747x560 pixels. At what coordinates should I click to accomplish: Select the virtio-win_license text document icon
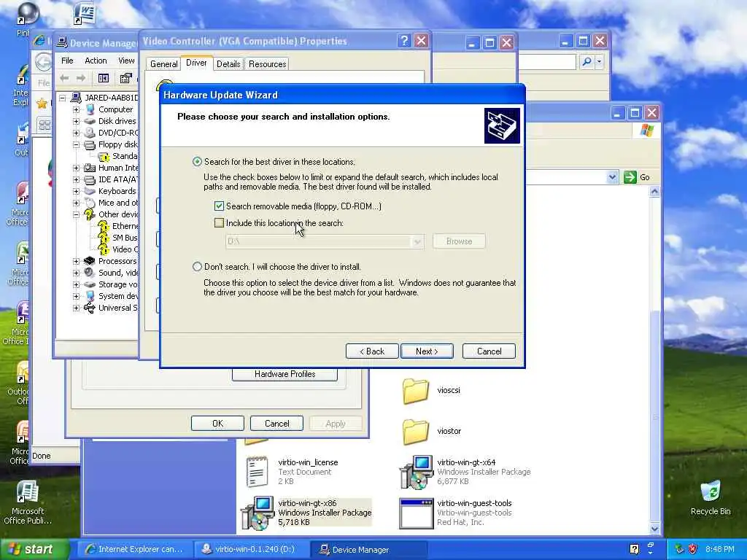(257, 472)
